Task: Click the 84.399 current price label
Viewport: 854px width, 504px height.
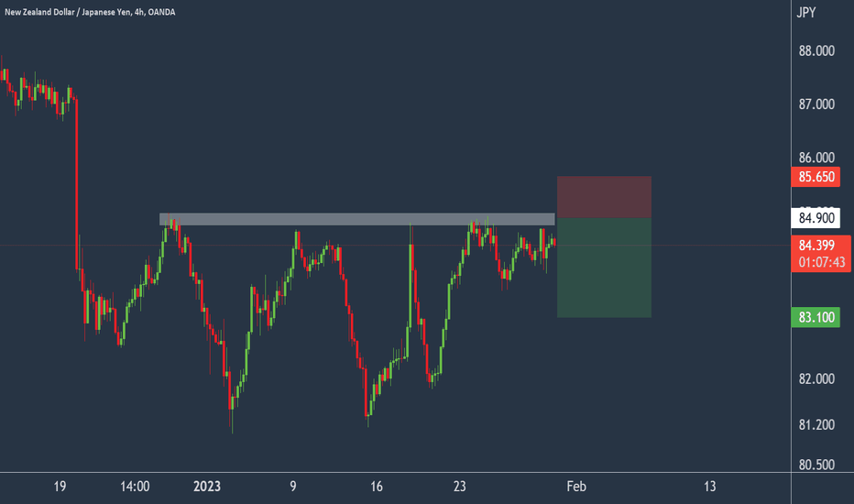Action: [816, 246]
